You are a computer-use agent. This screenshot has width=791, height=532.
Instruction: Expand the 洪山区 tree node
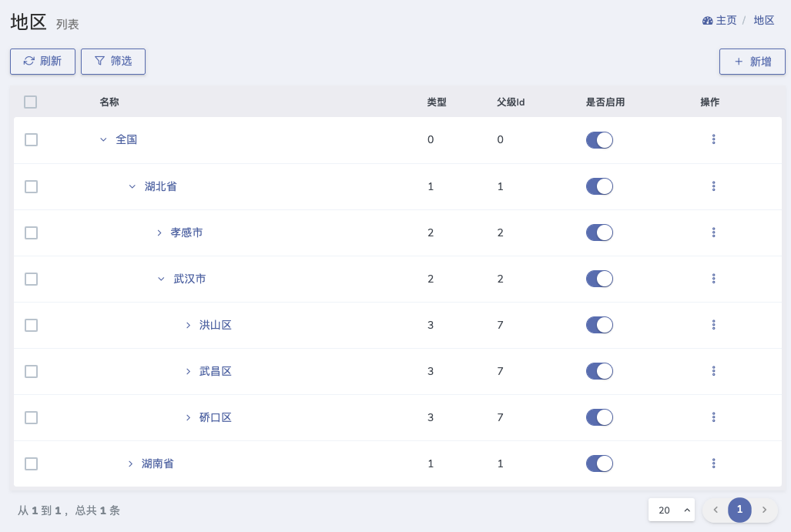coord(188,325)
